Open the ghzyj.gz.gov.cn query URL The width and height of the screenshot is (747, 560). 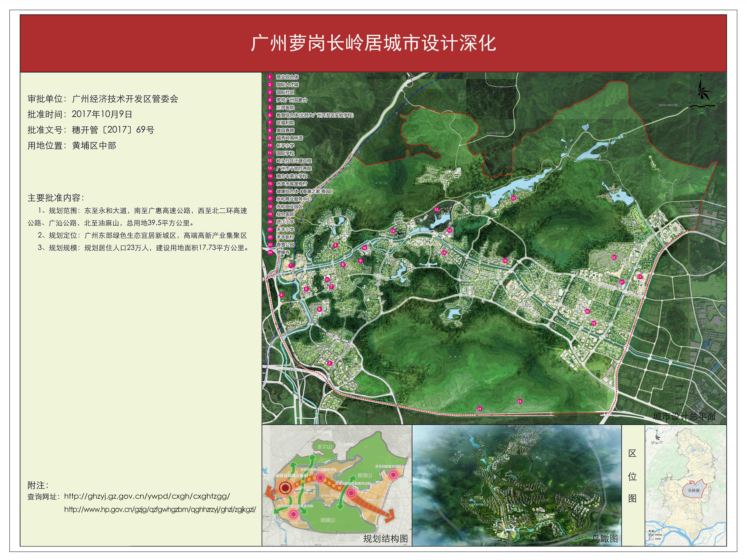pos(147,496)
